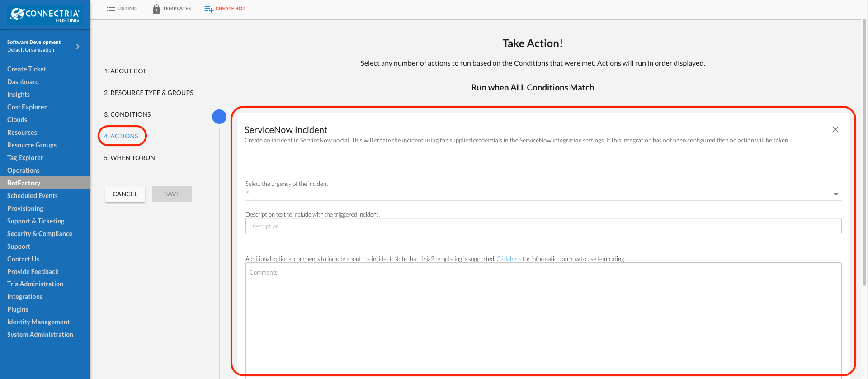Expand the Software Development organization chevron
Screen dimensions: 868x379
[x=78, y=46]
